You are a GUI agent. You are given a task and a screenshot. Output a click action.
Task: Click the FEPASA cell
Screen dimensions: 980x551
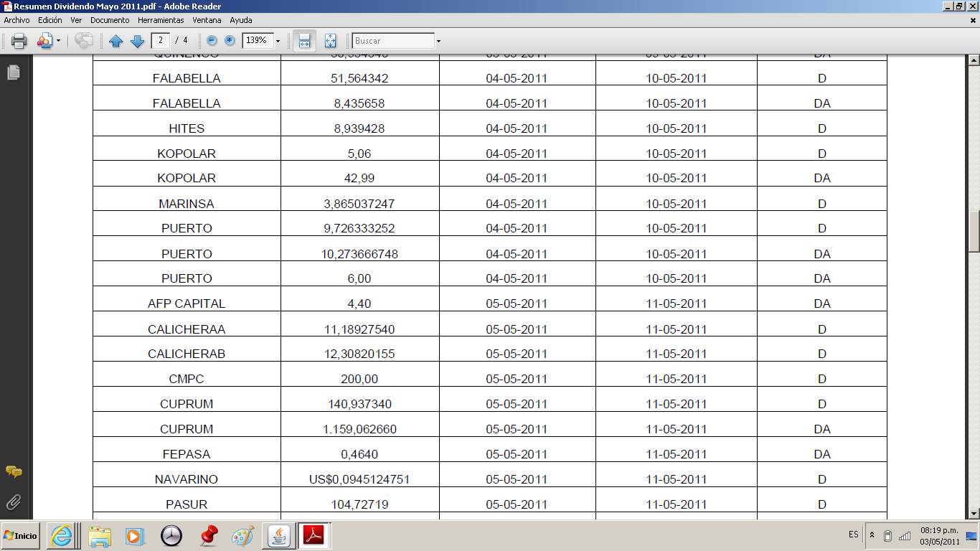pos(187,454)
